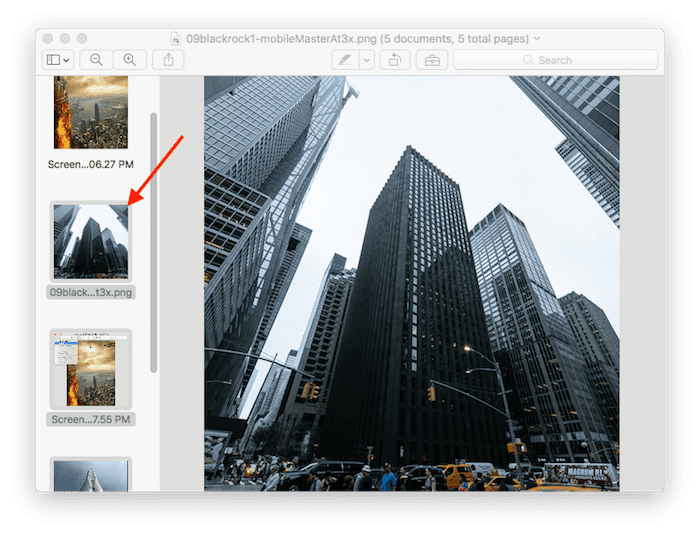Screen dimensions: 700x534
Task: Focus the Search field
Action: 555,60
